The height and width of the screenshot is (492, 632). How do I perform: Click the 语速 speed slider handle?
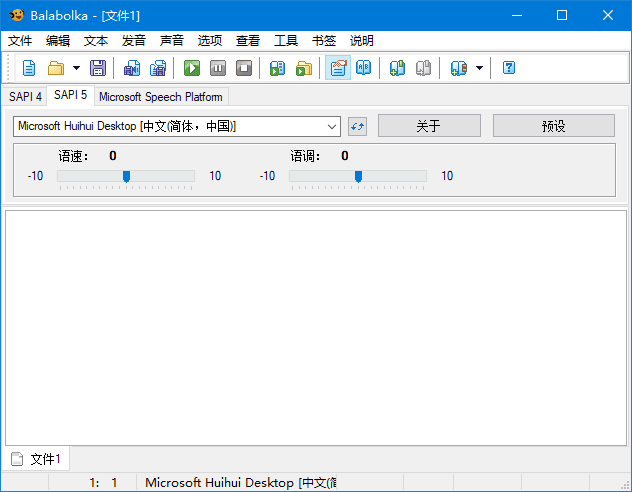(x=126, y=176)
